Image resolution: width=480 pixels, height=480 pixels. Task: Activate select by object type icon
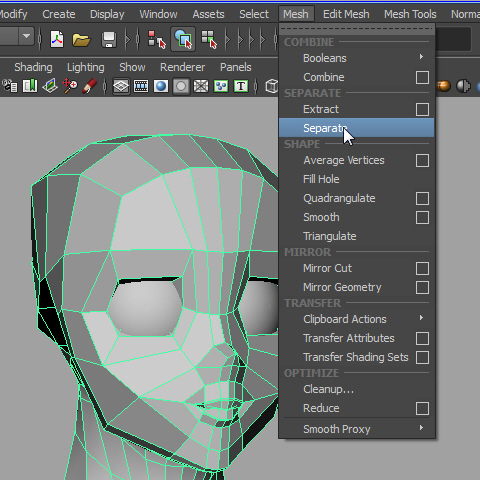click(x=183, y=39)
